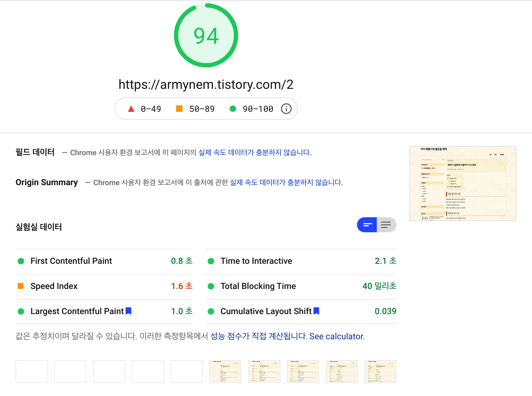Click the large page screenshot thumbnail
The image size is (532, 396).
click(463, 184)
